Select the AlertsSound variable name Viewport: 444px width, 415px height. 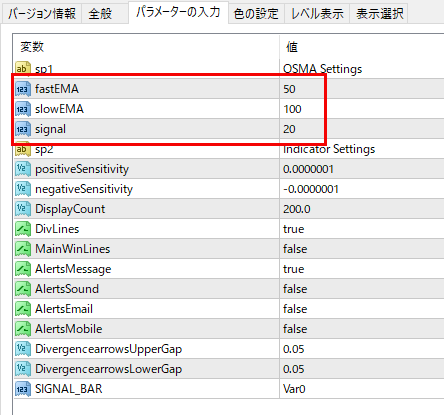[x=67, y=289]
